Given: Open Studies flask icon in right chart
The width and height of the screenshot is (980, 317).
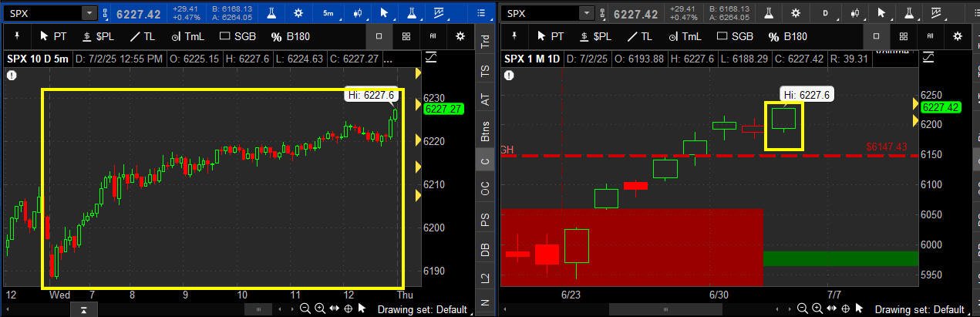Looking at the screenshot, I should [768, 13].
